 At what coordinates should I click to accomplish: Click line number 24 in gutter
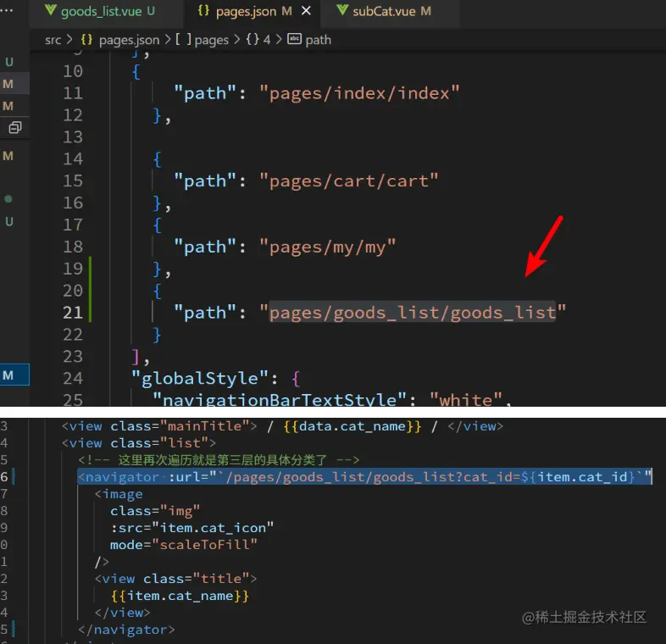tap(73, 378)
